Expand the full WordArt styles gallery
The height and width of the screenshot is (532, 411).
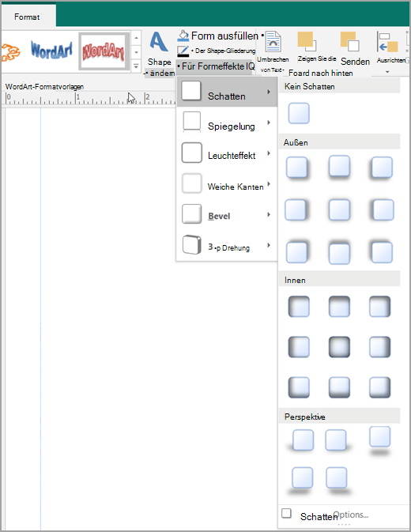(x=136, y=66)
